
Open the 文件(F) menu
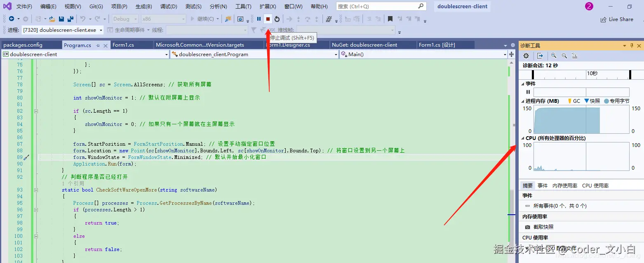(x=24, y=7)
